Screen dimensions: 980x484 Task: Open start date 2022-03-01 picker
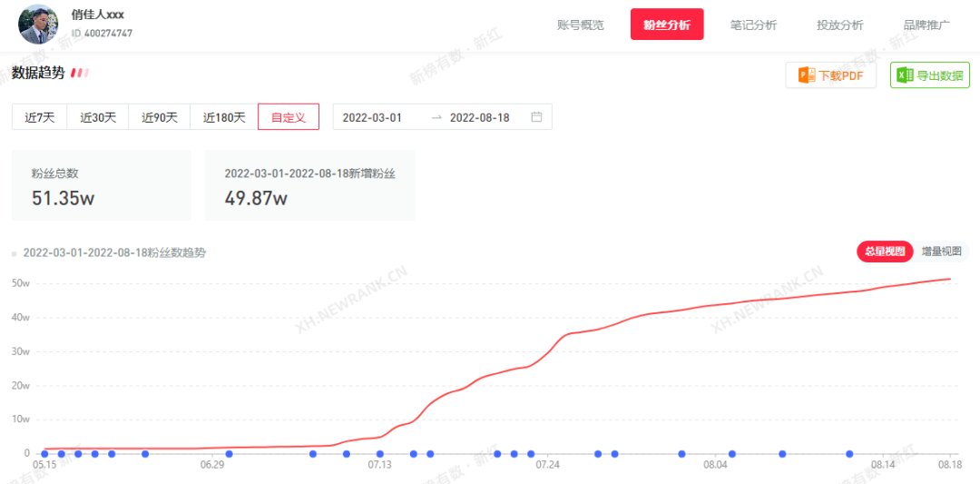click(x=372, y=117)
